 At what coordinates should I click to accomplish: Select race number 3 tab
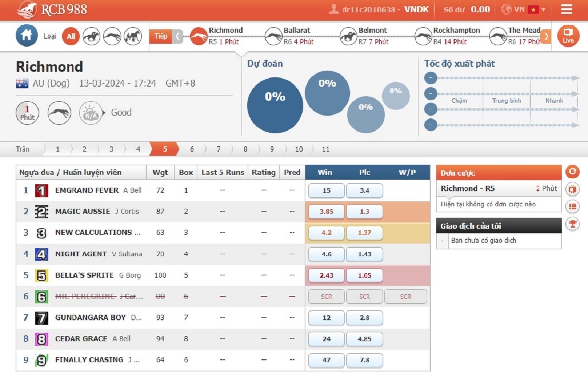tap(111, 149)
